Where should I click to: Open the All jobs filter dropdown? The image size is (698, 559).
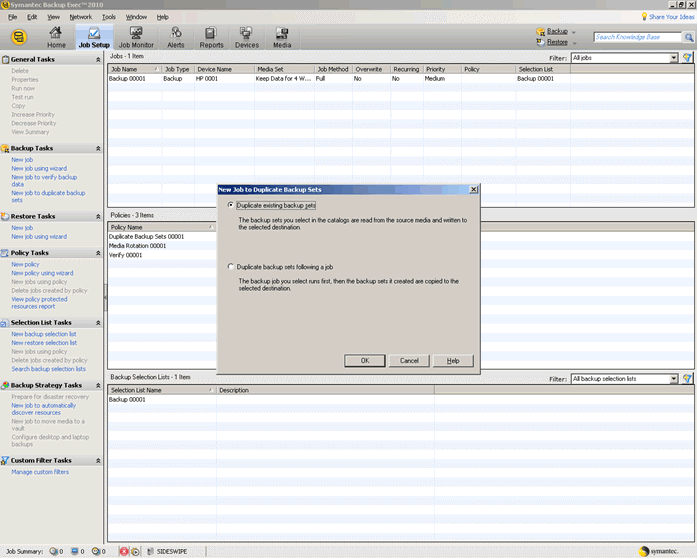[x=674, y=58]
